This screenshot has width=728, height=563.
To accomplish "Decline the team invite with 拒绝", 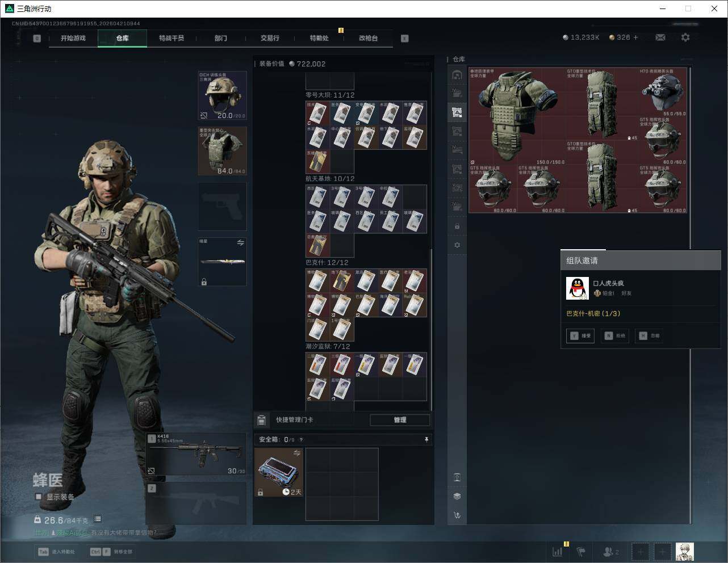I will click(615, 335).
